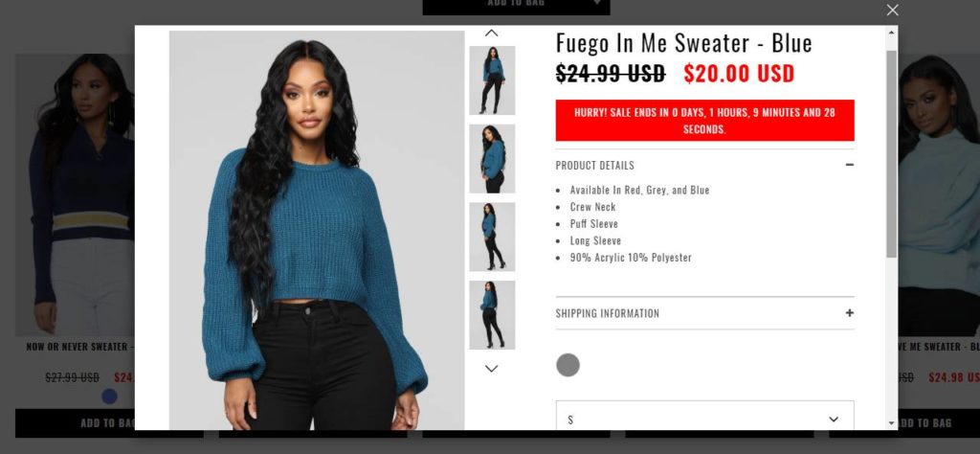Expand Shipping Information with plus icon
Image resolution: width=980 pixels, height=454 pixels.
click(x=850, y=312)
